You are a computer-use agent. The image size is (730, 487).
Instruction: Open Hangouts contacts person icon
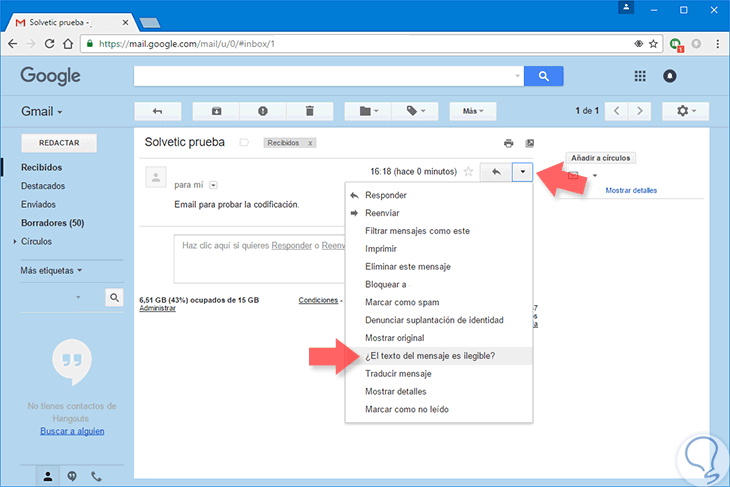coord(47,476)
